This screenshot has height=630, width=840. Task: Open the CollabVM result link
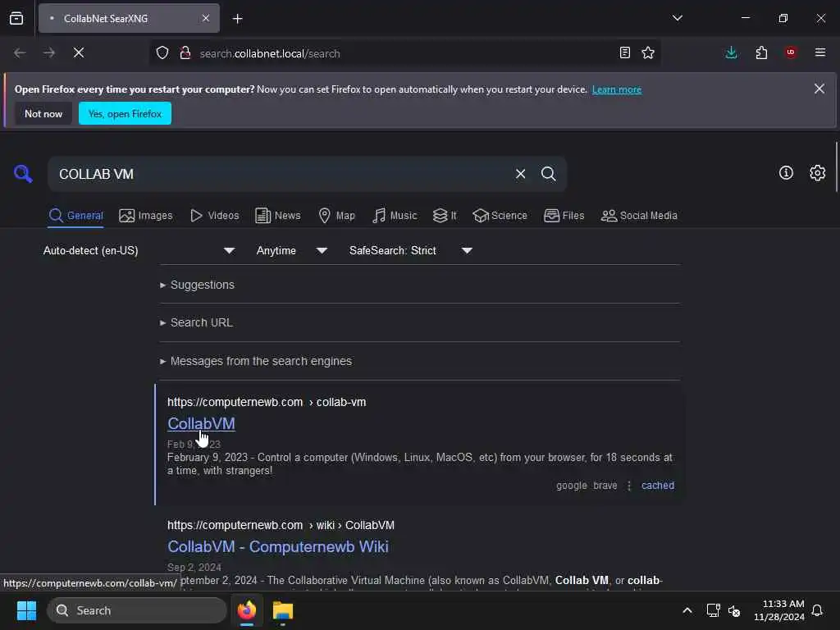point(201,423)
